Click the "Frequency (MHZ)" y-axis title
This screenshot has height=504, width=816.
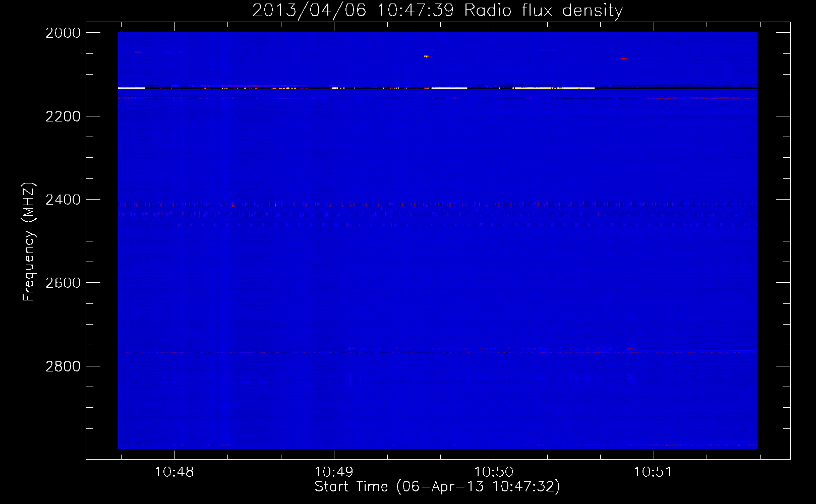click(29, 241)
